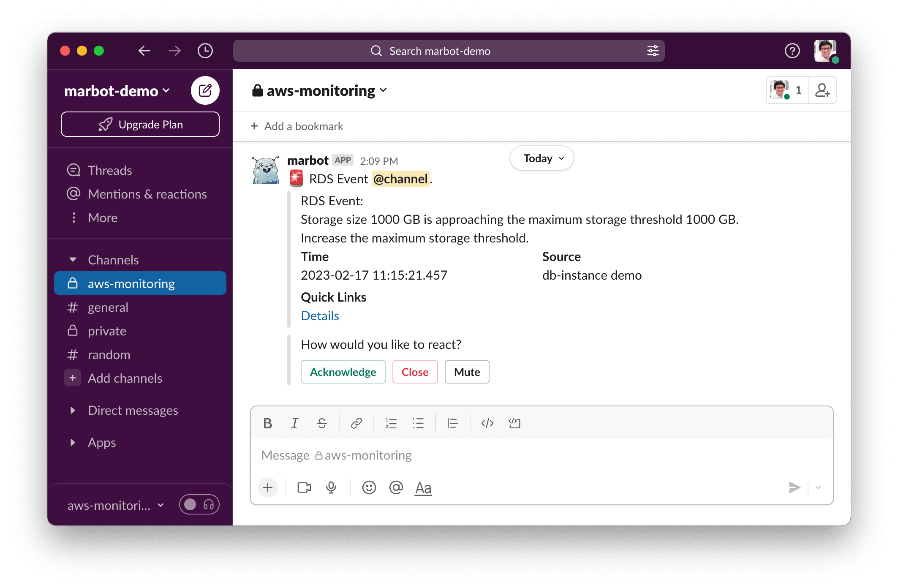Compose a new message with pencil icon
Viewport: 898px width, 588px height.
[x=205, y=90]
